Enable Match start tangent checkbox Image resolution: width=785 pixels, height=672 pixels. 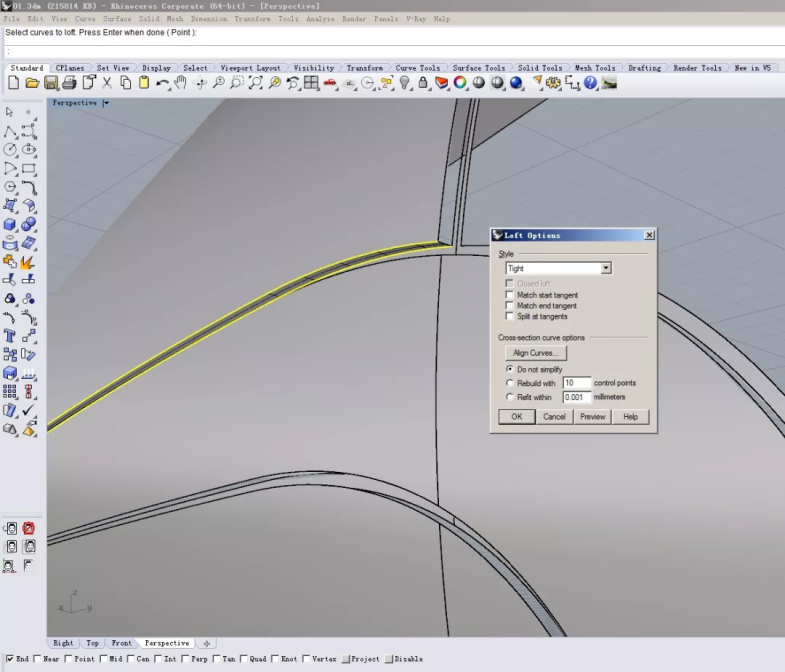pyautogui.click(x=510, y=295)
